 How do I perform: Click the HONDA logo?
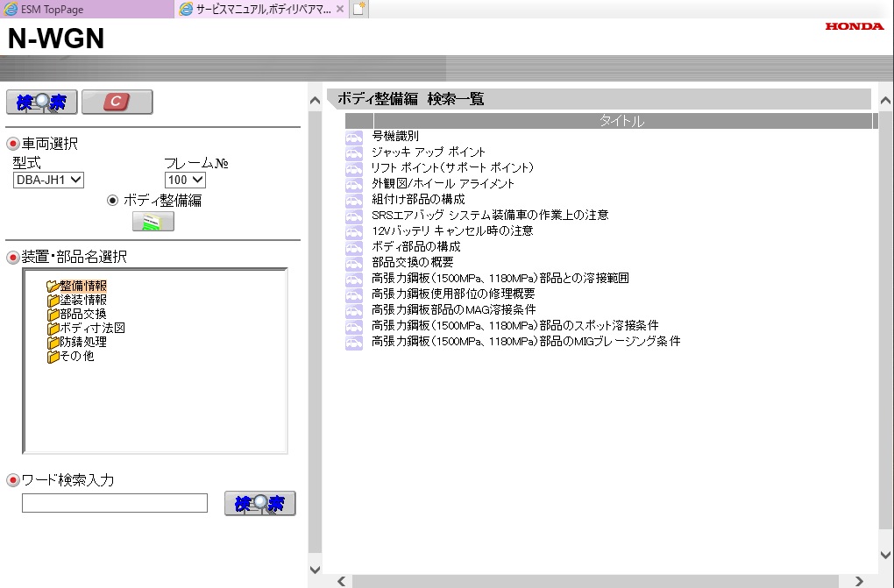(854, 26)
